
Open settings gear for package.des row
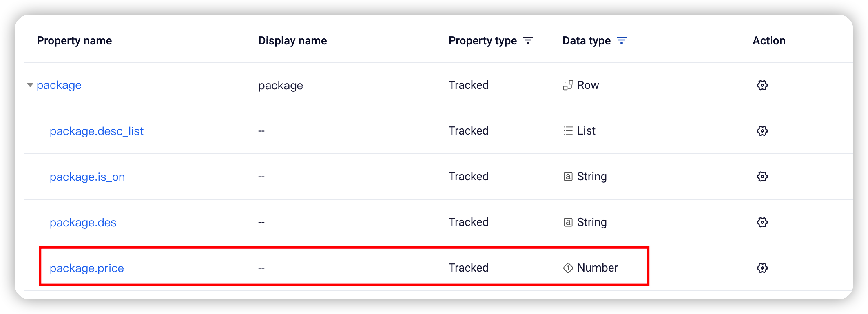click(x=762, y=222)
